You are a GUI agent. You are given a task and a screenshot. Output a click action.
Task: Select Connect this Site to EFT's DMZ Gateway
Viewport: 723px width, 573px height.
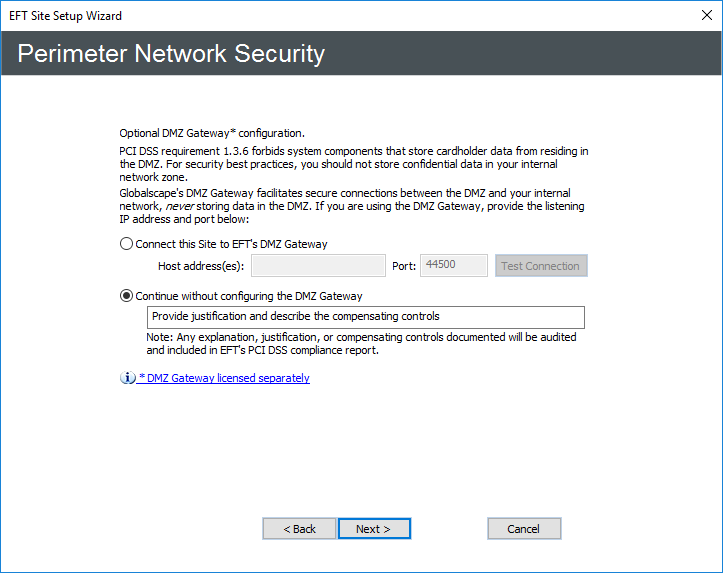(127, 244)
